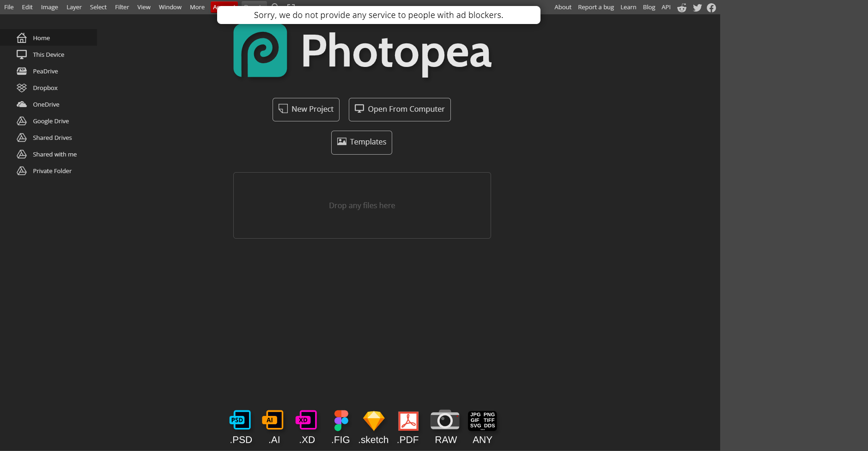Open the RAW camera format icon
868x451 pixels.
tap(444, 421)
